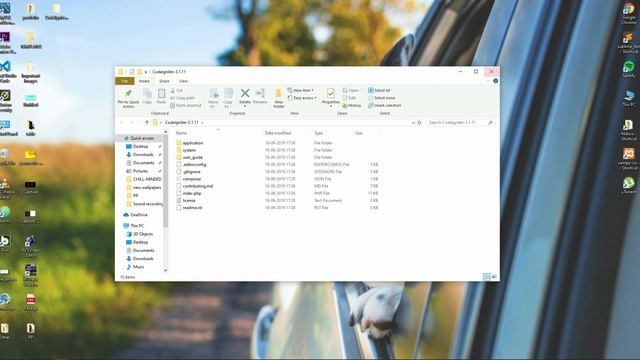This screenshot has height=360, width=640.
Task: Select the contributing.md file
Action: point(194,186)
